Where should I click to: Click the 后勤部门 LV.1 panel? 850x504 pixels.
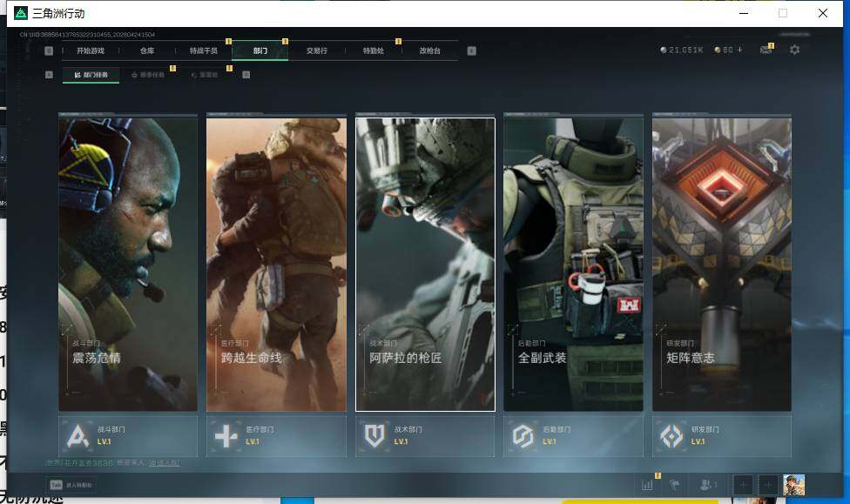click(574, 436)
